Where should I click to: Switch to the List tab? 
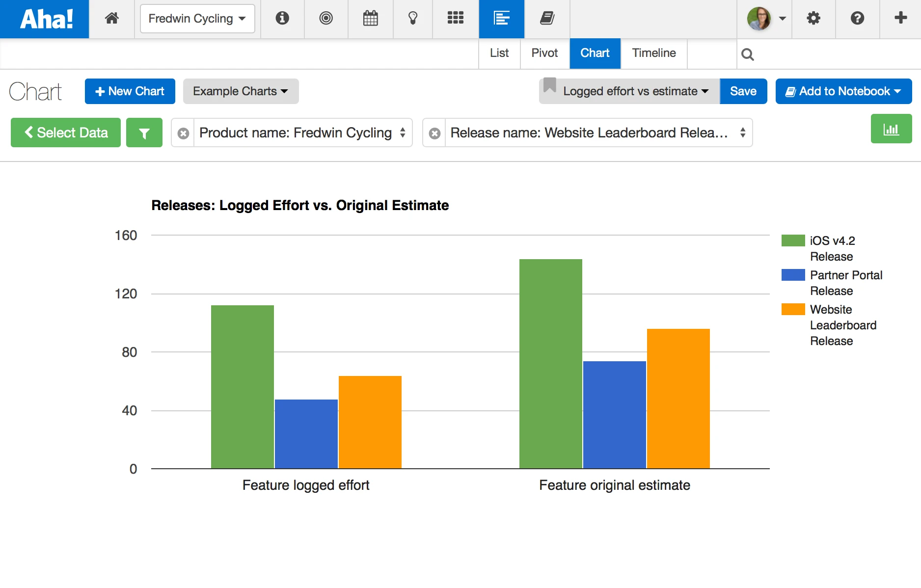[499, 53]
